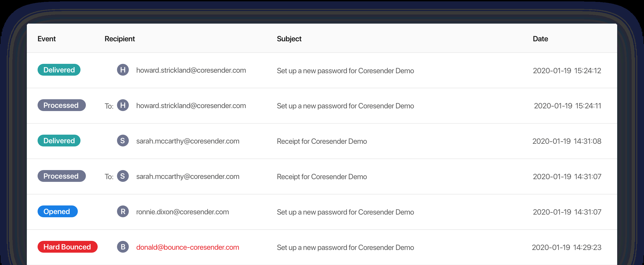Sort by the Subject column header
644x265 pixels.
pyautogui.click(x=289, y=39)
